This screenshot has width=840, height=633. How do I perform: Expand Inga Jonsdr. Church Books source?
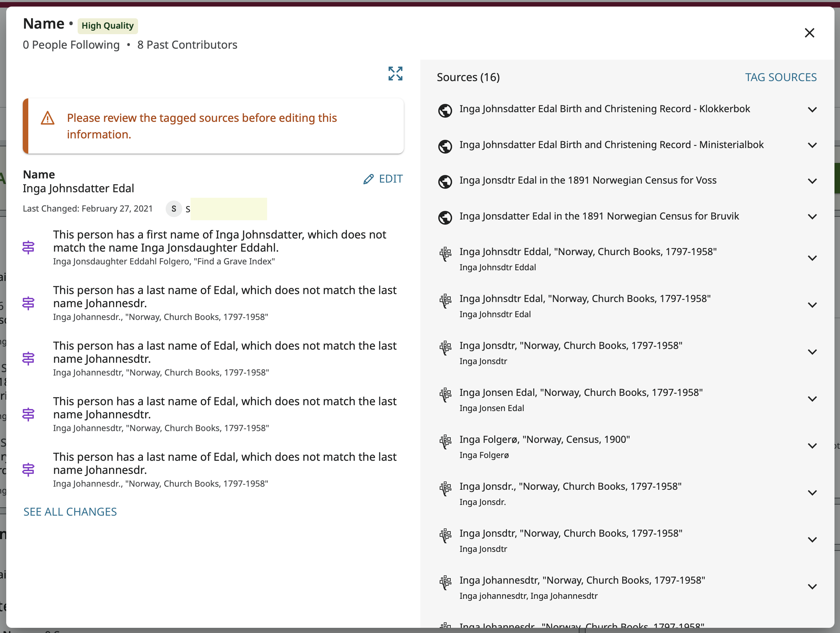pos(812,493)
